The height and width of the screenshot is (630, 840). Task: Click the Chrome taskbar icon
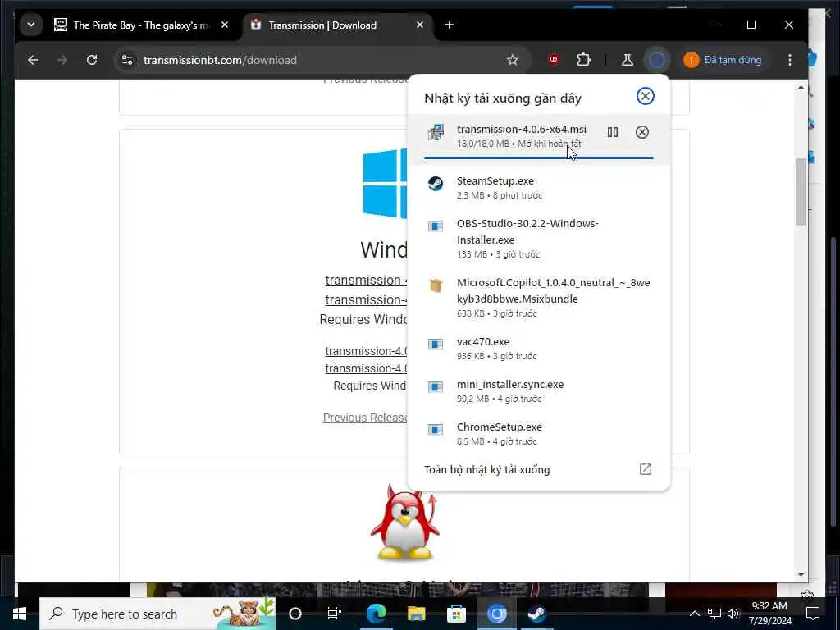[496, 614]
